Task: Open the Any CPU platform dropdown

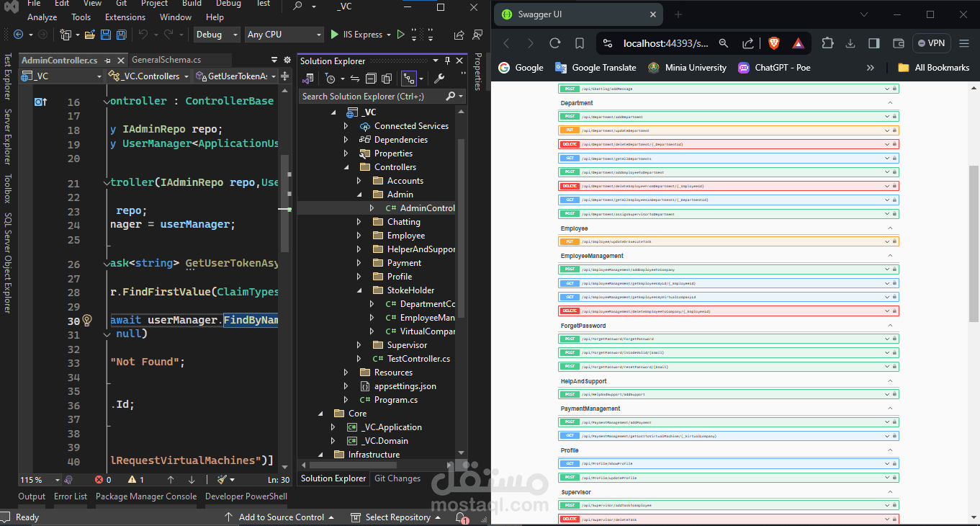Action: pyautogui.click(x=284, y=35)
